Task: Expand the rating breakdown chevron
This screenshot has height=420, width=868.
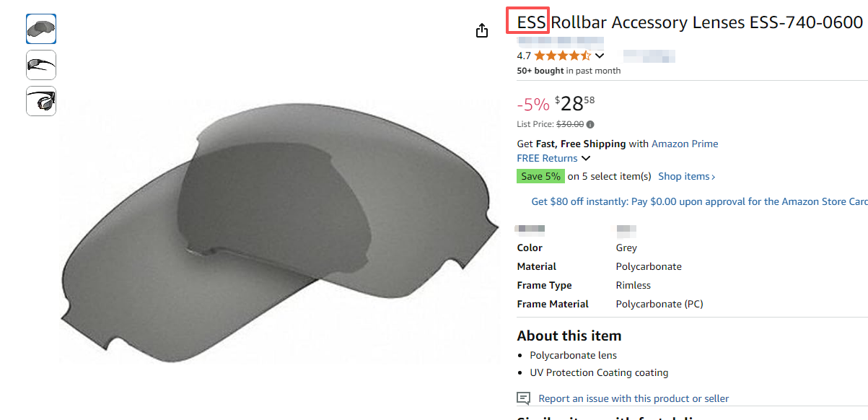Action: click(x=600, y=56)
